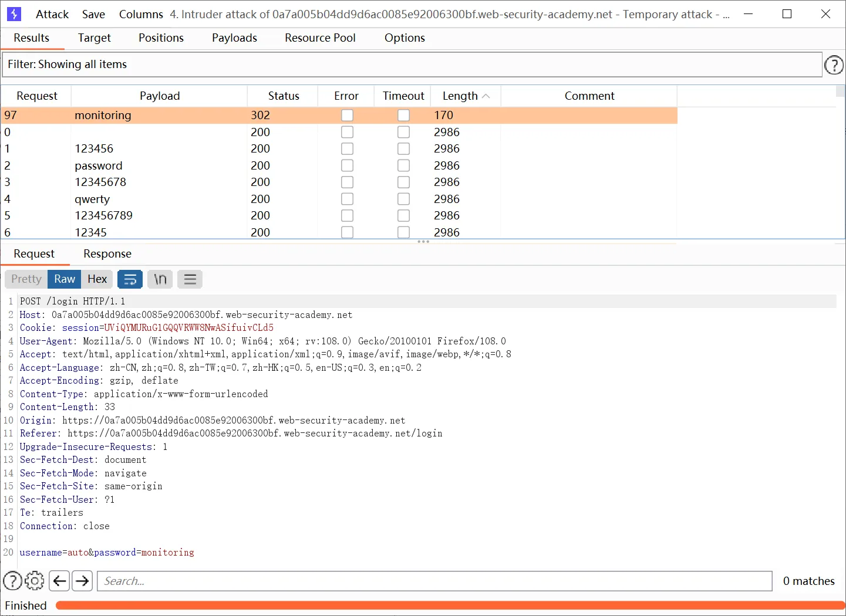Screen dimensions: 846x616
Task: Switch to the Options tab
Action: (x=405, y=38)
